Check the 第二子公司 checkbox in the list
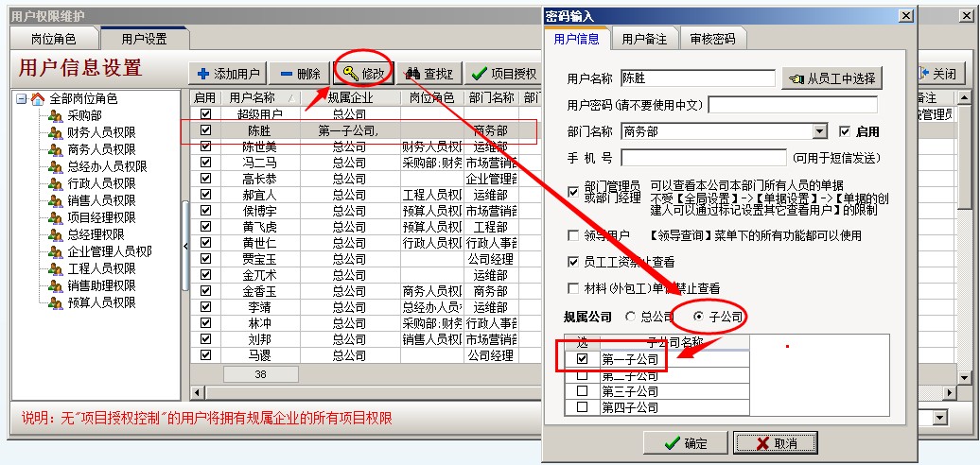Image resolution: width=980 pixels, height=465 pixels. pyautogui.click(x=583, y=376)
